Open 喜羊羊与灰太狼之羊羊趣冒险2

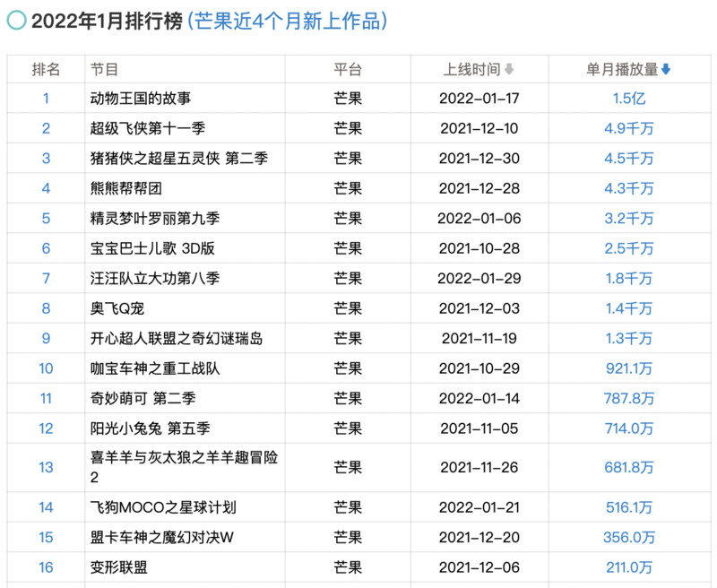(x=184, y=467)
